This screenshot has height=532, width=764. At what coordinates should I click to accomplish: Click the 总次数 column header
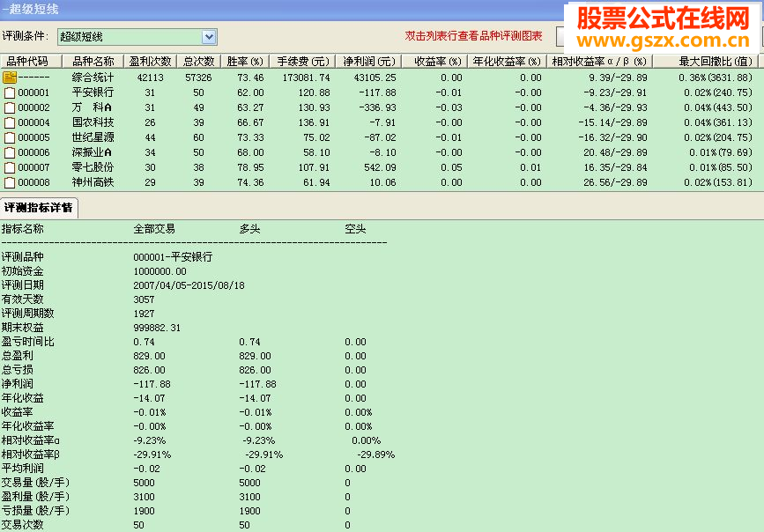[199, 62]
